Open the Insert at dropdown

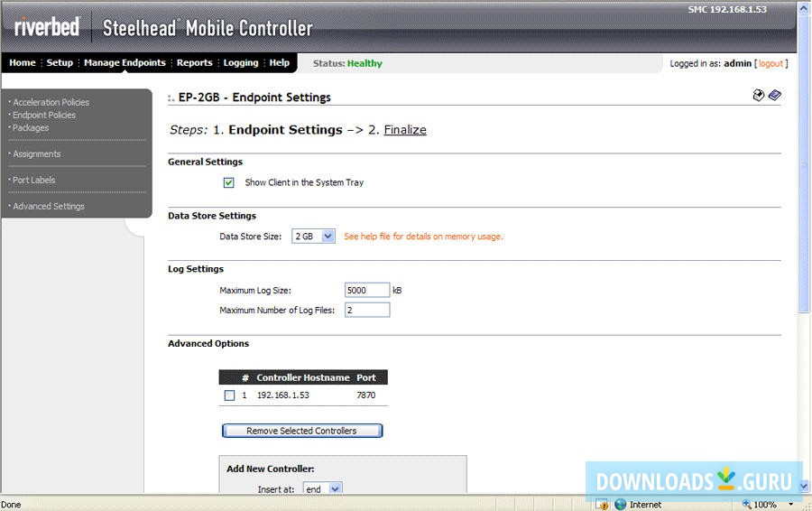[323, 488]
